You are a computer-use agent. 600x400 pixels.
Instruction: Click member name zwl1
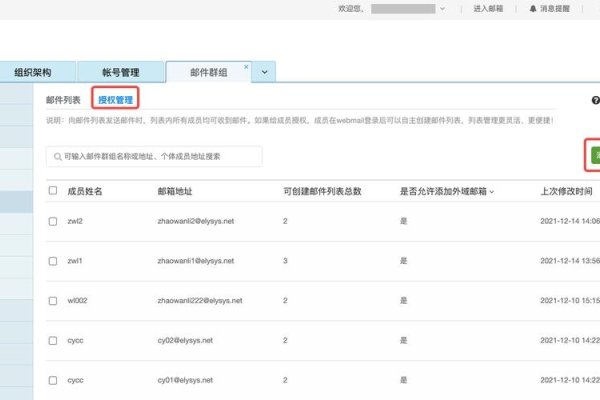[x=75, y=261]
